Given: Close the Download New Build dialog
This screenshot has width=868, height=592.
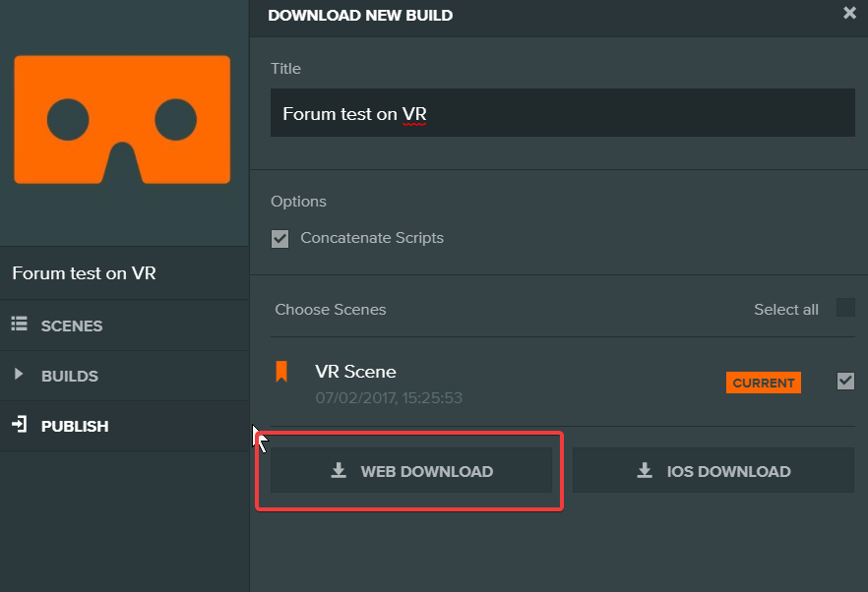Looking at the screenshot, I should 849,13.
